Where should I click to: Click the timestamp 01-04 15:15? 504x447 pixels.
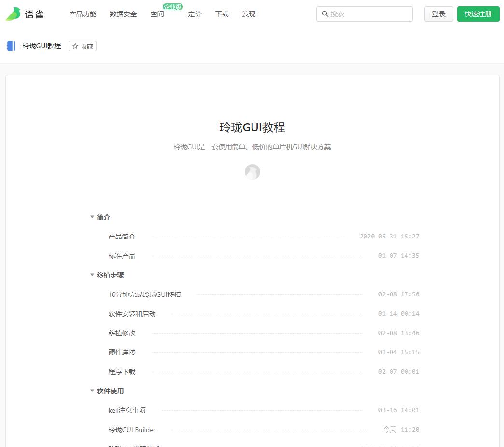point(399,352)
